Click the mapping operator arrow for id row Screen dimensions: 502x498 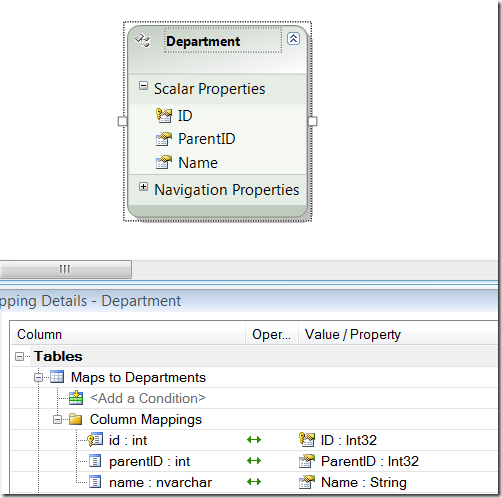click(x=254, y=440)
